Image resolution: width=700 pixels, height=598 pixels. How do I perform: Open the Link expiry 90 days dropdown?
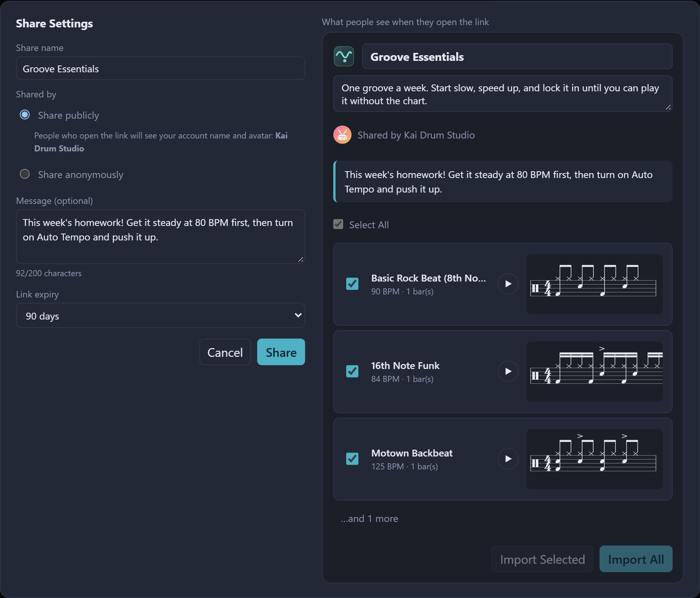tap(160, 315)
